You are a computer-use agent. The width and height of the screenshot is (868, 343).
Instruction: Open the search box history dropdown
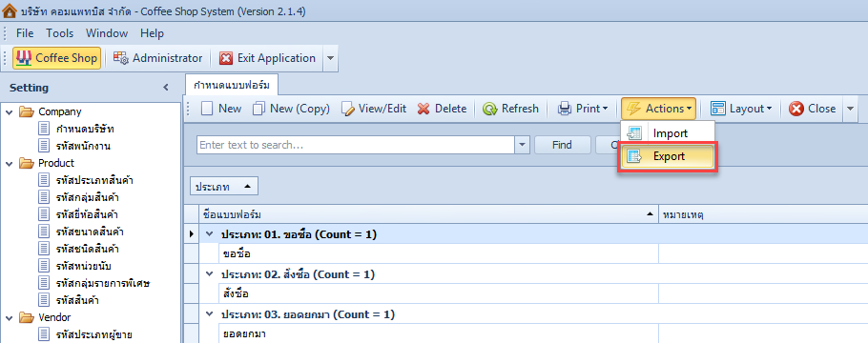point(523,145)
